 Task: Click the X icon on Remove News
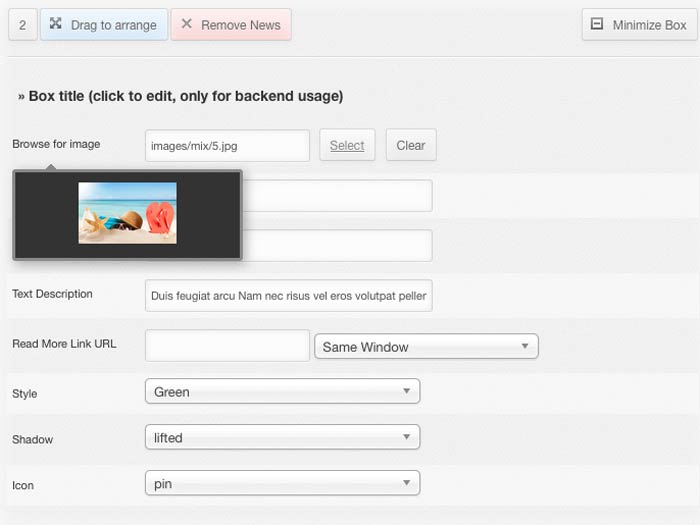point(187,24)
